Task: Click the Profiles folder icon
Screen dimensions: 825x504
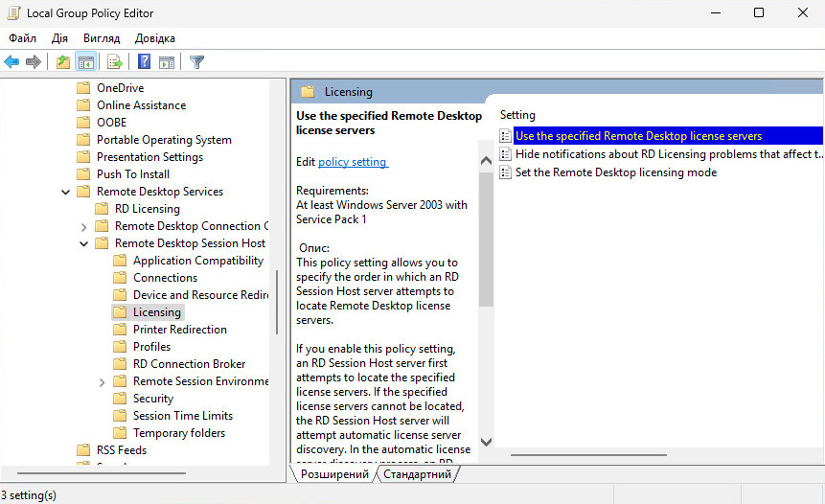Action: 120,347
